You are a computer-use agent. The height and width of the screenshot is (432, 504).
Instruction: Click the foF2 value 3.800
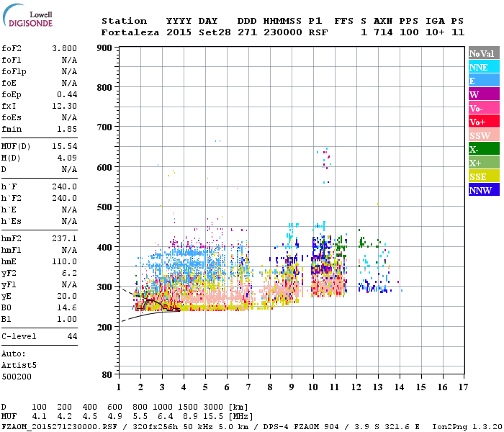pos(64,48)
